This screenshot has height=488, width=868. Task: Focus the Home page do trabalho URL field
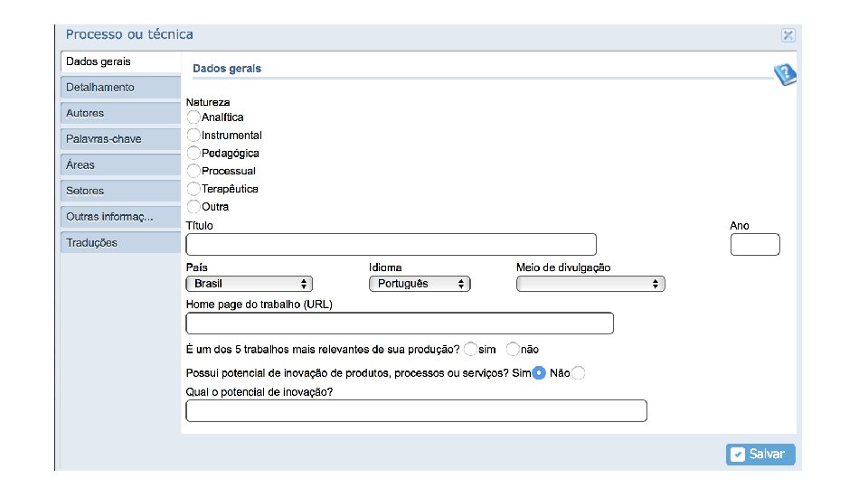pyautogui.click(x=400, y=324)
